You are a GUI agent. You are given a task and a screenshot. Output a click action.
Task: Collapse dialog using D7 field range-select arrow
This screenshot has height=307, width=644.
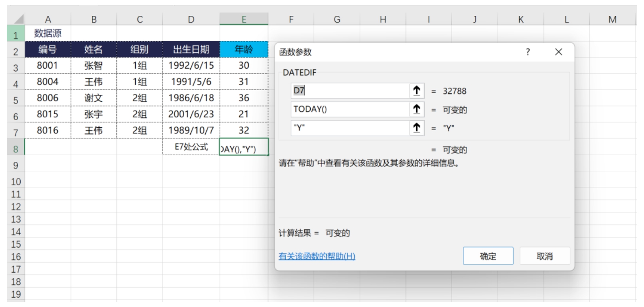pos(417,91)
